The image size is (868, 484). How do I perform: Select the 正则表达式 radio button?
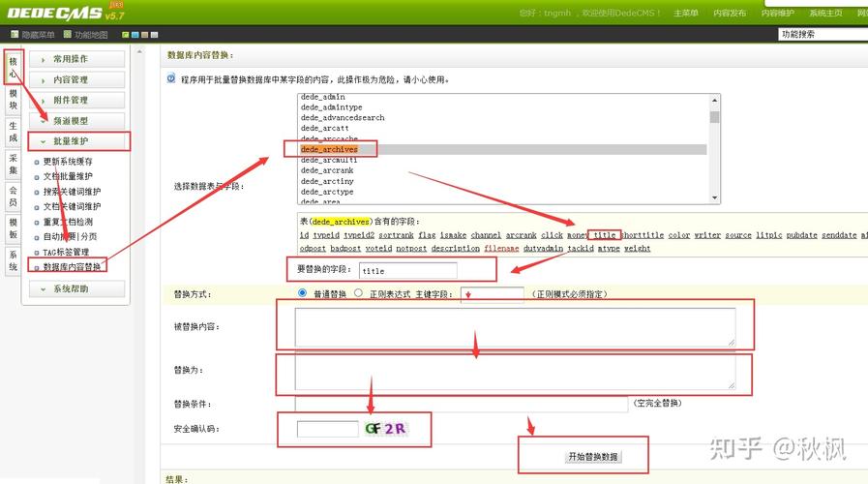click(359, 293)
